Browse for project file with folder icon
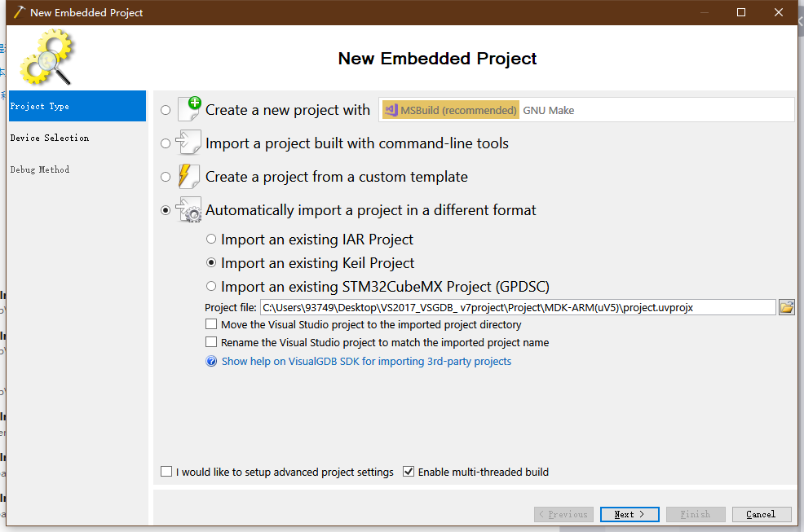This screenshot has height=532, width=804. coord(787,307)
